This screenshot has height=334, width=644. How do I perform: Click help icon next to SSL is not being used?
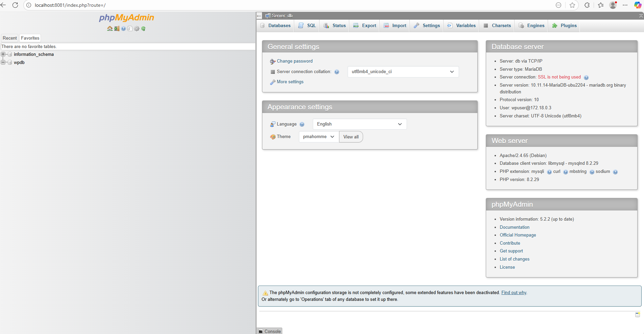(586, 77)
